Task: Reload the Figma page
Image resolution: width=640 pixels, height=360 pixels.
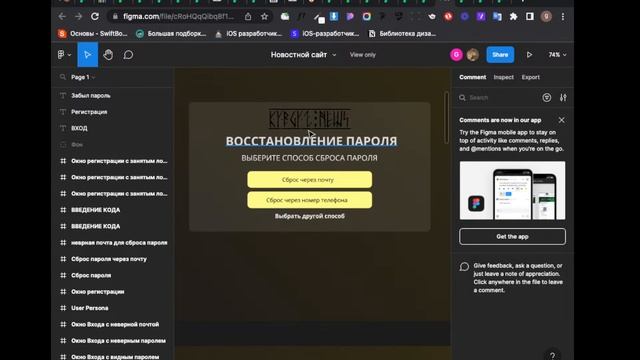Action: point(95,16)
